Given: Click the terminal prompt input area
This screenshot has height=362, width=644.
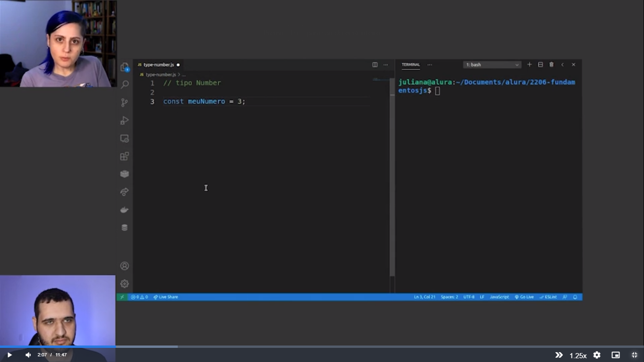Looking at the screenshot, I should pos(437,90).
